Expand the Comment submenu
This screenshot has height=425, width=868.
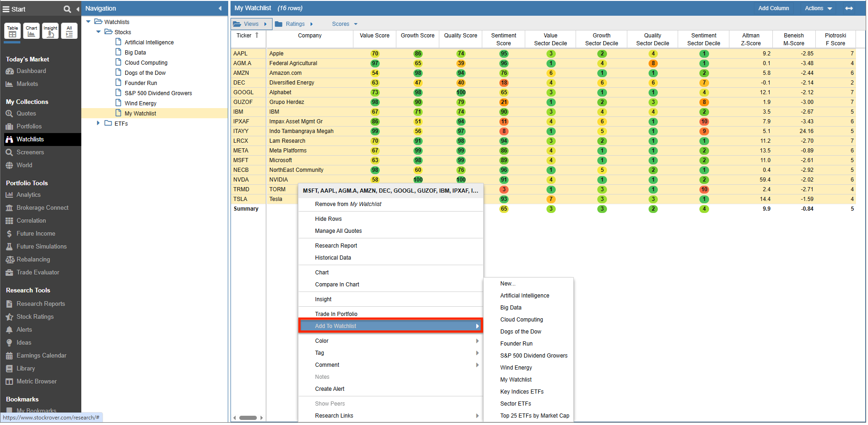(x=391, y=365)
